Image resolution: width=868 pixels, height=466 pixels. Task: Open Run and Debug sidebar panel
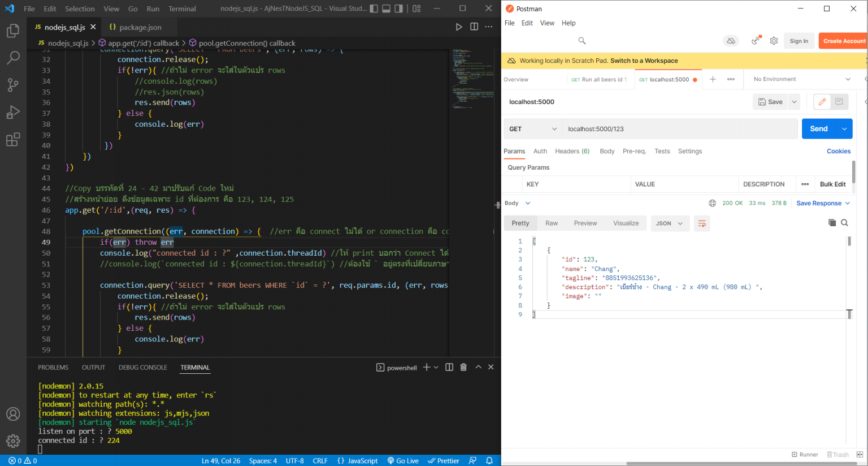click(x=12, y=112)
